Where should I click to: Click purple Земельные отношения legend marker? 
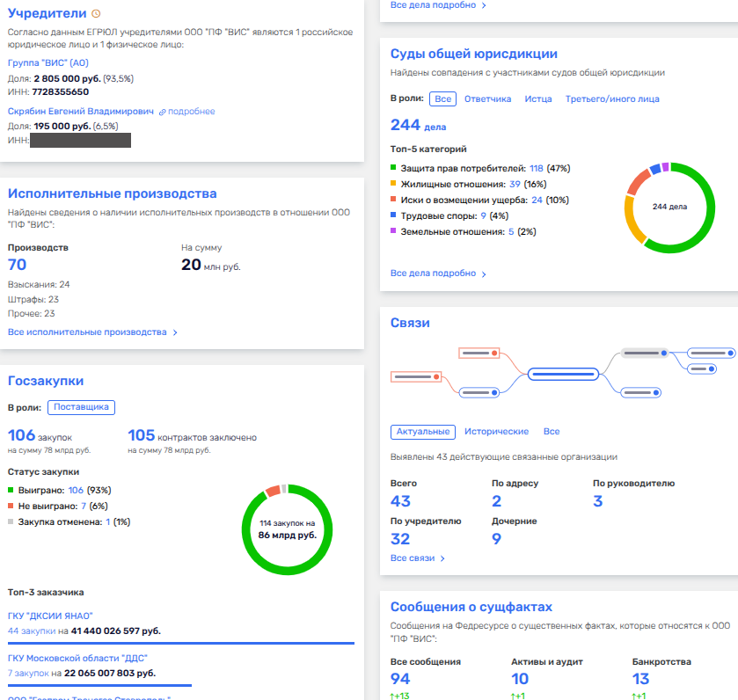coord(393,231)
